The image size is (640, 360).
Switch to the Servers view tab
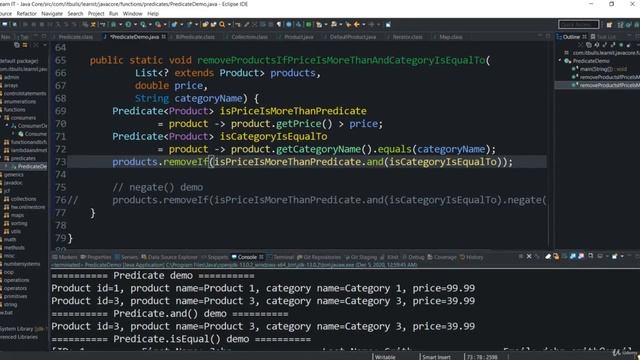click(126, 257)
